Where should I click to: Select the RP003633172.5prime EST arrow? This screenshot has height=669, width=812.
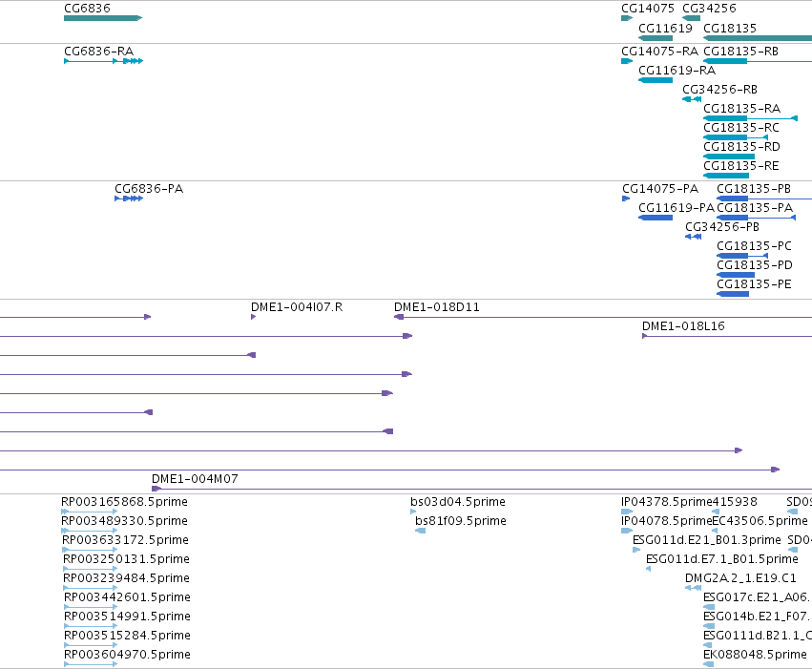coord(90,550)
